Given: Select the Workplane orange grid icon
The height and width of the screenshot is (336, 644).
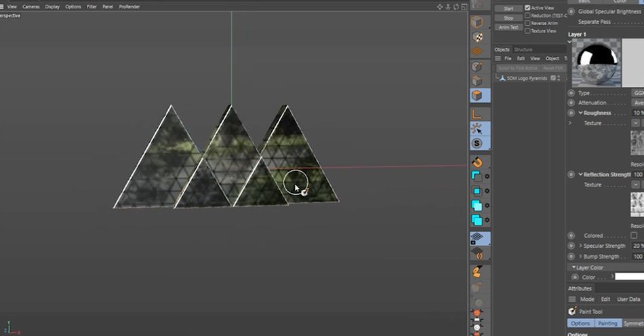Looking at the screenshot, I should 477,52.
